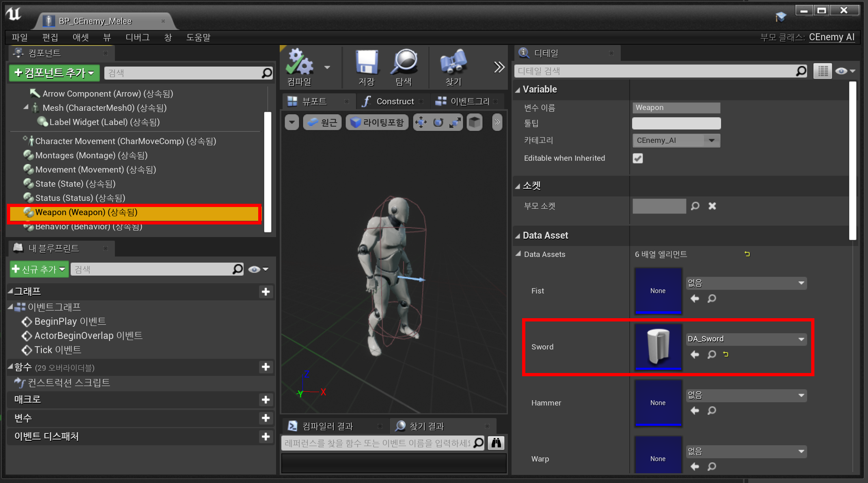868x483 pixels.
Task: Toggle Editable when Inherited checkbox
Action: pos(638,158)
